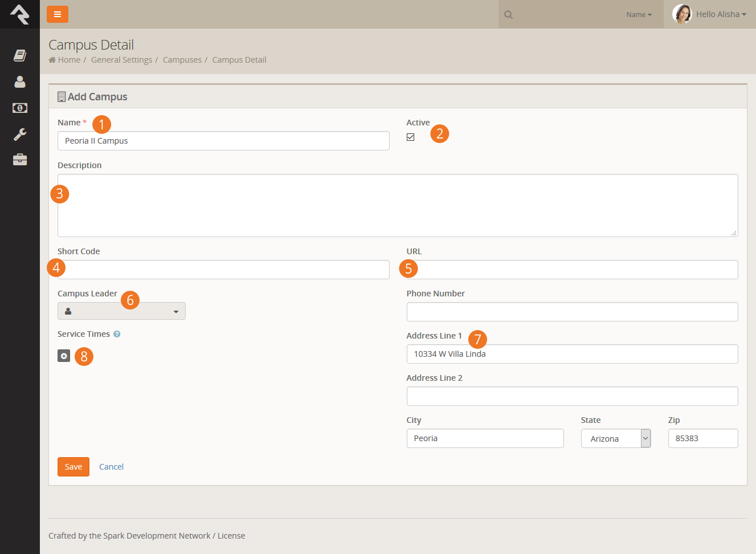Click the Service Times help icon
This screenshot has width=756, height=554.
click(117, 334)
